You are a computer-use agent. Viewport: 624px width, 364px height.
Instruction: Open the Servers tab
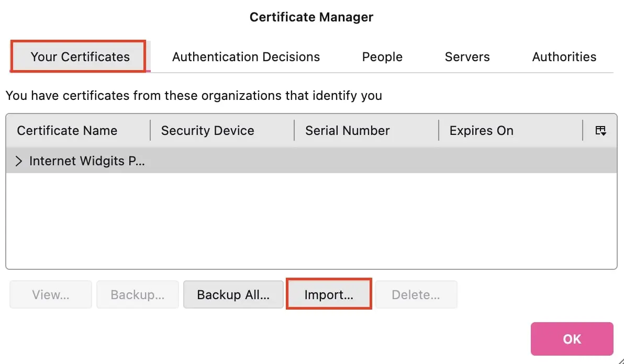tap(467, 56)
